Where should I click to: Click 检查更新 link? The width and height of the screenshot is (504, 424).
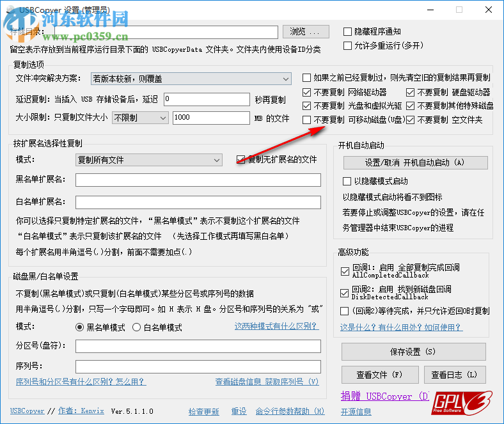click(204, 411)
